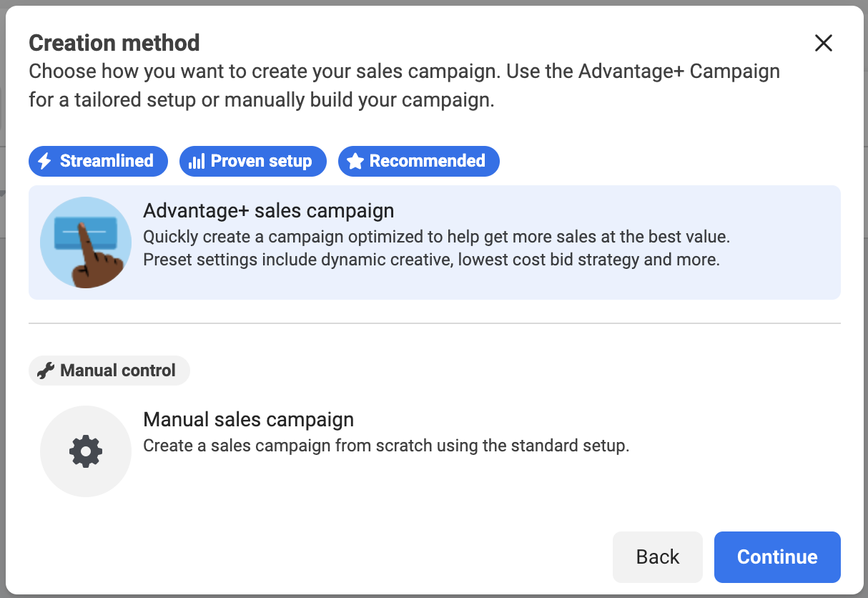
Task: Click the description starting "Quickly create a campaign"
Action: 437,237
